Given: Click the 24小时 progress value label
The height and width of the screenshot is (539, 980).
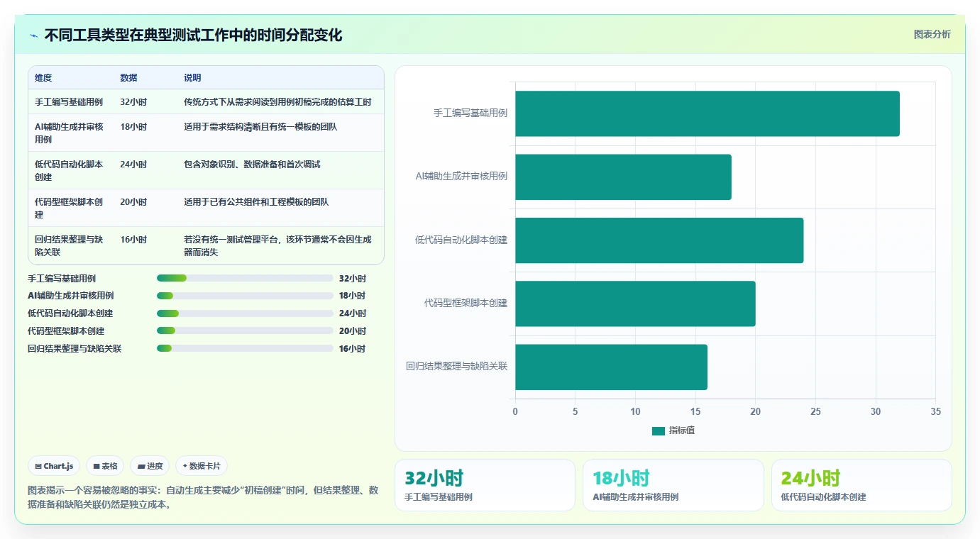Looking at the screenshot, I should tap(352, 313).
